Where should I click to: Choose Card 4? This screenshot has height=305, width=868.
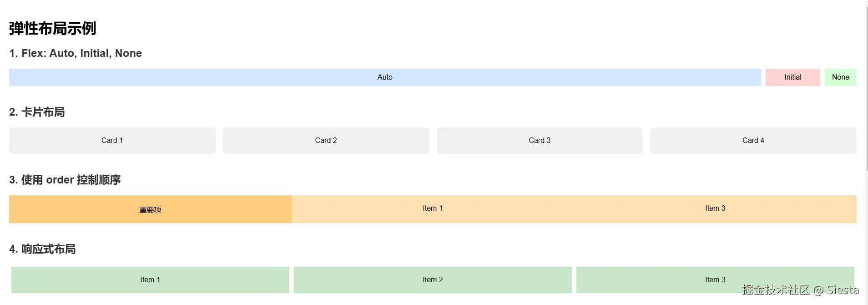(753, 141)
